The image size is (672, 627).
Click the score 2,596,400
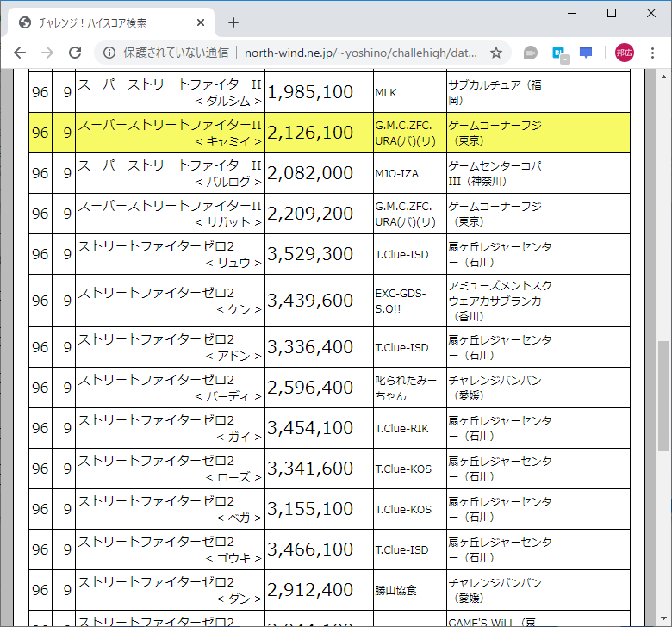coord(310,388)
